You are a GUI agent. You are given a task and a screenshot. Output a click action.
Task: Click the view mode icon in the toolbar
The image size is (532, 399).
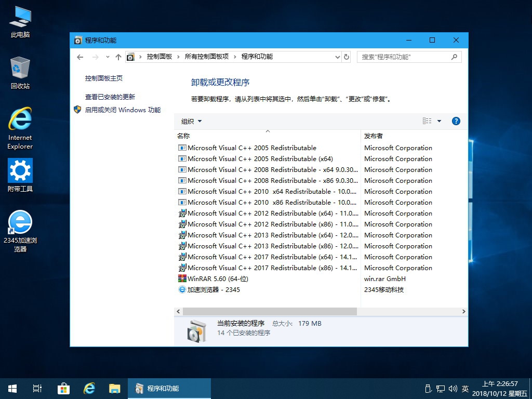click(427, 121)
